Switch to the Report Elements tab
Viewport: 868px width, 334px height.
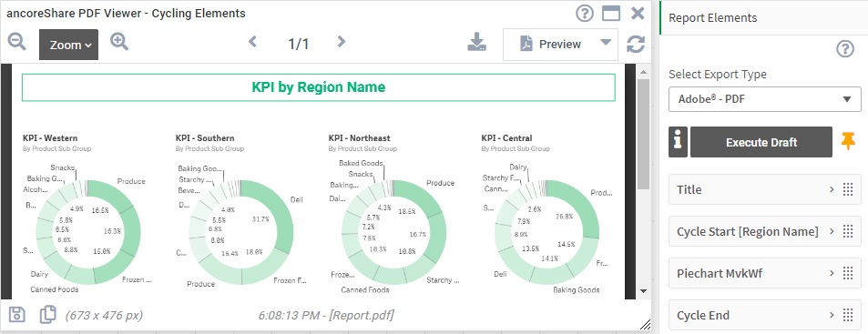(x=712, y=17)
